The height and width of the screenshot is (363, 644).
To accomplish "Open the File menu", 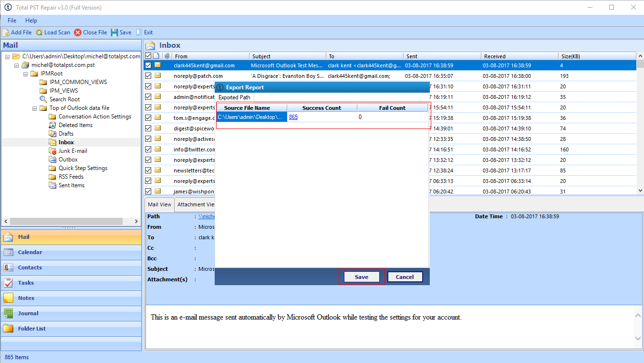I will 12,21.
